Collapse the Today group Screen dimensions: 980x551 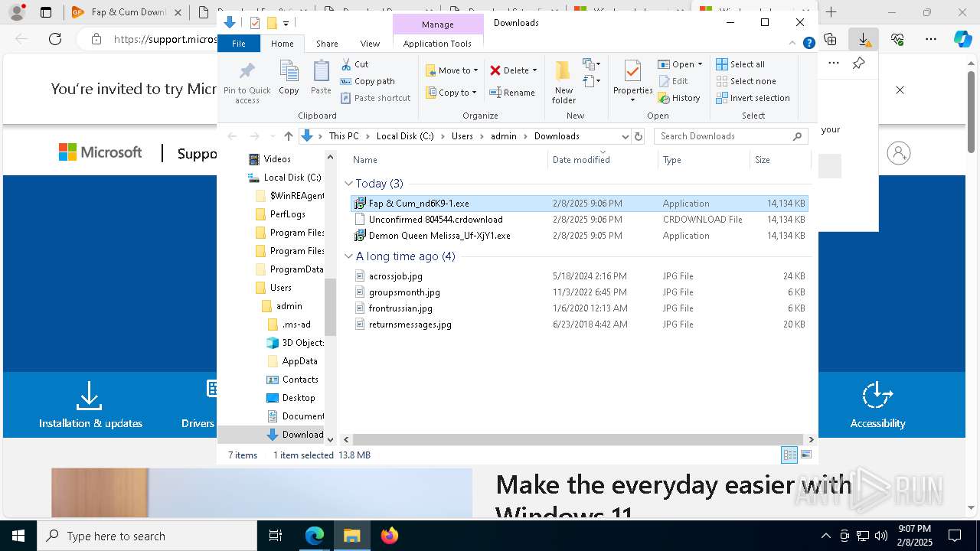348,184
